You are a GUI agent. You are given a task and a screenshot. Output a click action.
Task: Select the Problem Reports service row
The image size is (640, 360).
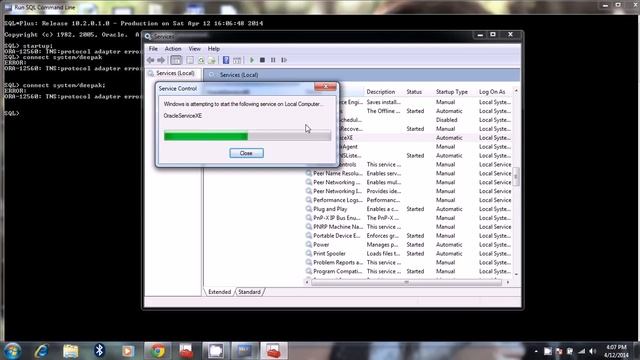408,262
